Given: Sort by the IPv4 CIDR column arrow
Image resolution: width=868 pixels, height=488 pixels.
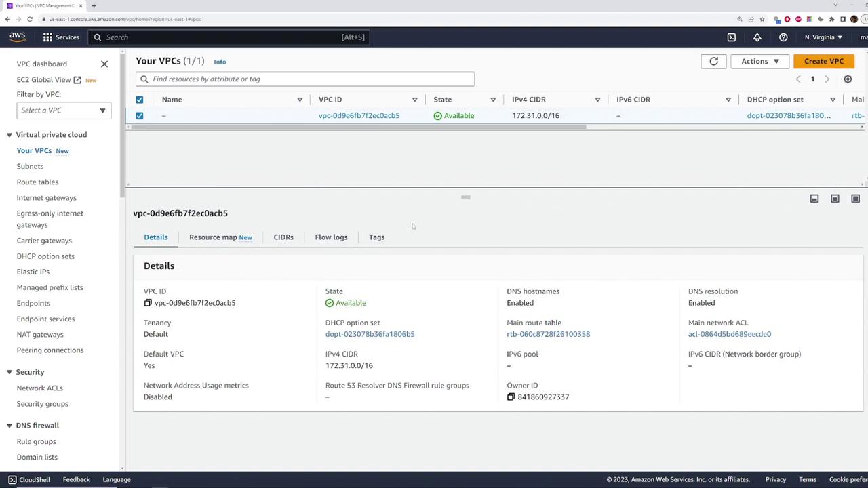Looking at the screenshot, I should (x=597, y=100).
